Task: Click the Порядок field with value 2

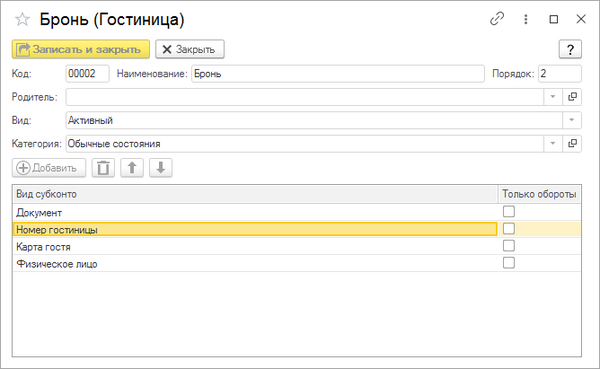Action: pyautogui.click(x=560, y=73)
